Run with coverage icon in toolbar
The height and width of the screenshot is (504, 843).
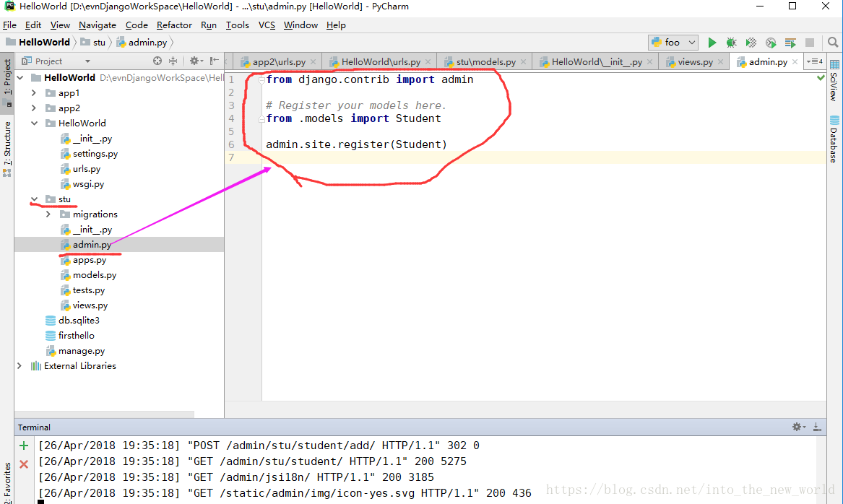pos(751,43)
